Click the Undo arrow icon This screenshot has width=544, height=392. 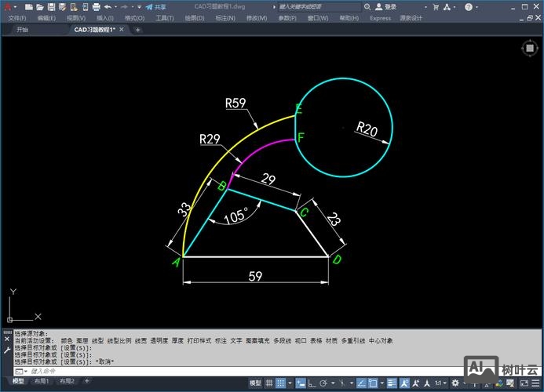pos(108,6)
